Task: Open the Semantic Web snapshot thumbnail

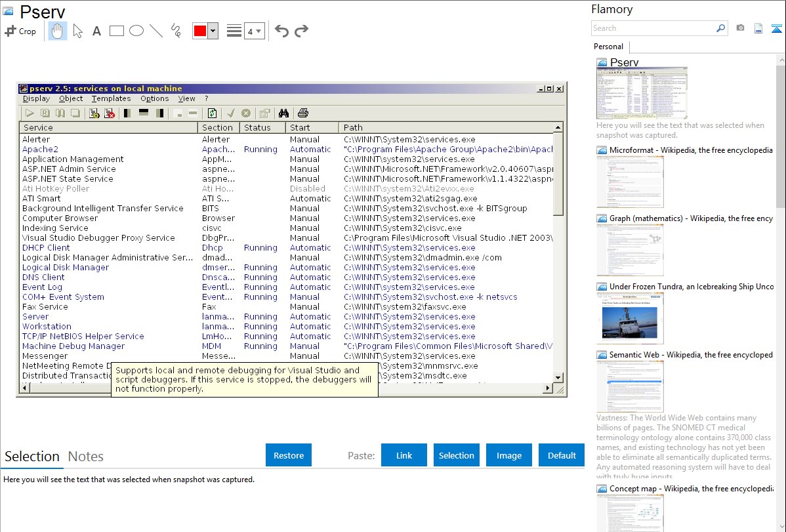Action: pyautogui.click(x=630, y=386)
